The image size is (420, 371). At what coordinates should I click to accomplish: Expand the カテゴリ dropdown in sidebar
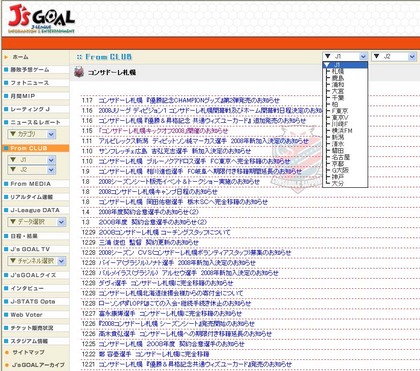coord(32,134)
